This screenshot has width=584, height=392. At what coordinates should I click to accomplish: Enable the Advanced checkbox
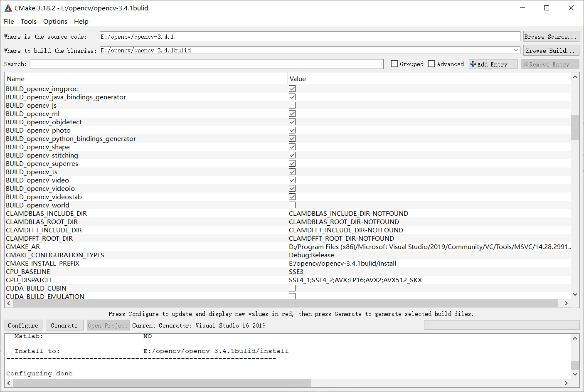pyautogui.click(x=431, y=64)
